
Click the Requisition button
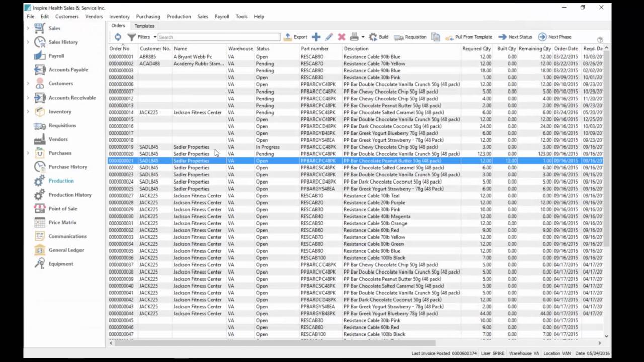(410, 37)
